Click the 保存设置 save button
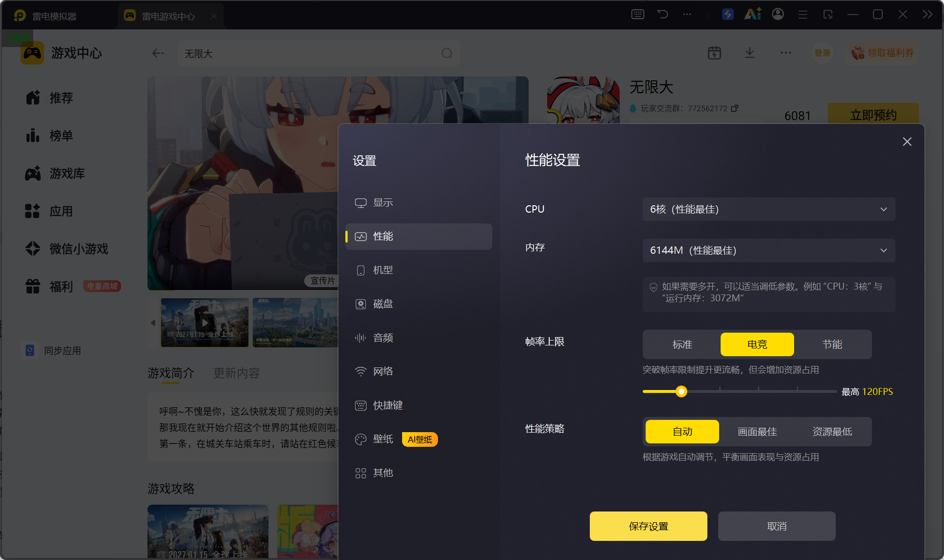Image resolution: width=944 pixels, height=560 pixels. pyautogui.click(x=648, y=526)
